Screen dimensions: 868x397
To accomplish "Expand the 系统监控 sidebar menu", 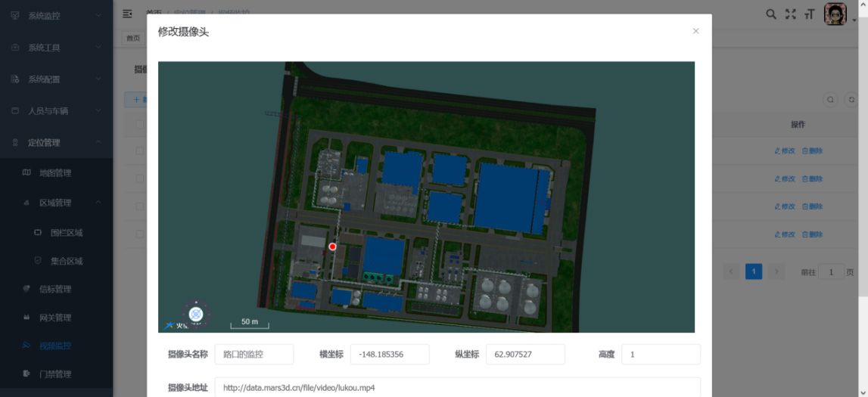I will coord(56,16).
